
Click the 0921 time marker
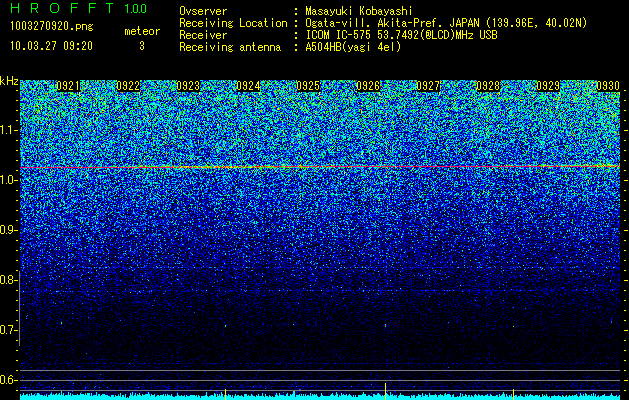click(x=68, y=86)
